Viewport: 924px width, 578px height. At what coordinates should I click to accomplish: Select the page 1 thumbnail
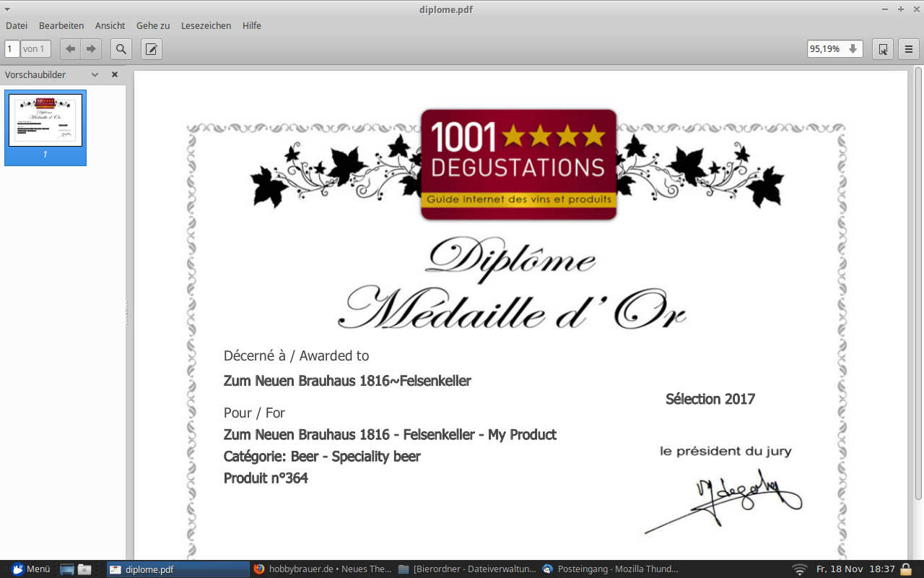point(45,121)
